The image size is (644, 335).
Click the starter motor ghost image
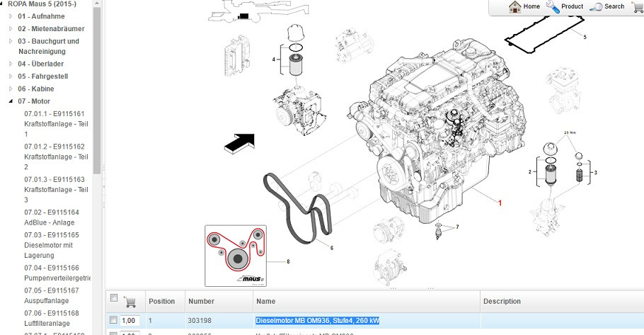tap(355, 45)
